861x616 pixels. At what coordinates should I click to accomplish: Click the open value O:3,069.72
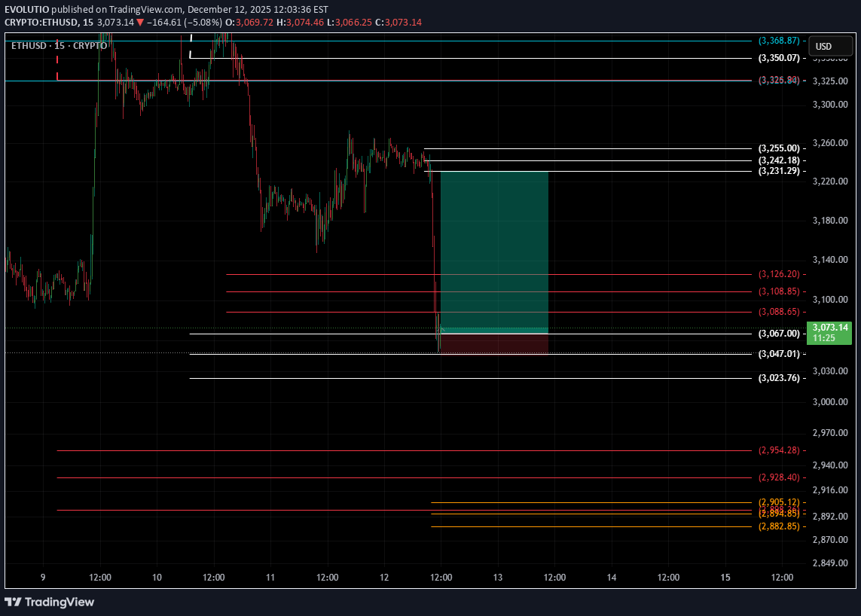pos(249,23)
